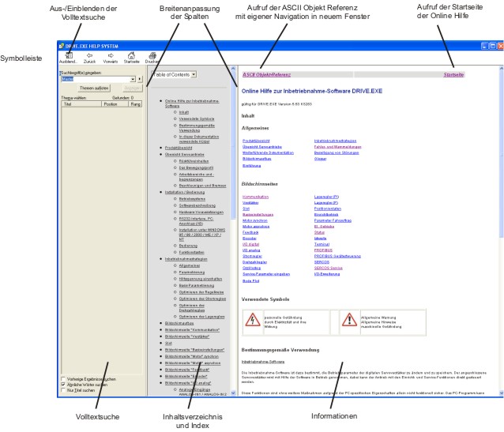Image resolution: width=504 pixels, height=432 pixels.
Task: Open the Stromregler link
Action: pyautogui.click(x=252, y=256)
